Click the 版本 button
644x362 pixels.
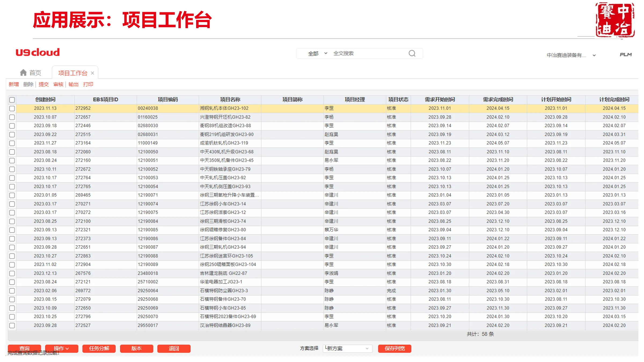pos(137,348)
